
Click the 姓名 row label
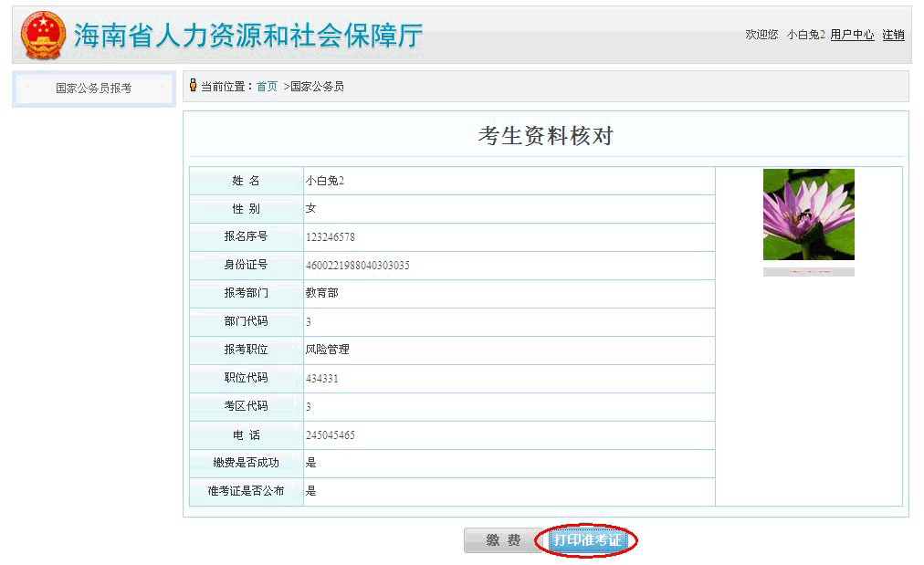(x=246, y=181)
